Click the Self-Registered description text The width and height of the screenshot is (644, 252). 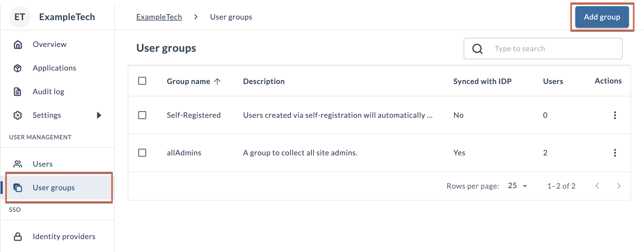[x=338, y=115]
